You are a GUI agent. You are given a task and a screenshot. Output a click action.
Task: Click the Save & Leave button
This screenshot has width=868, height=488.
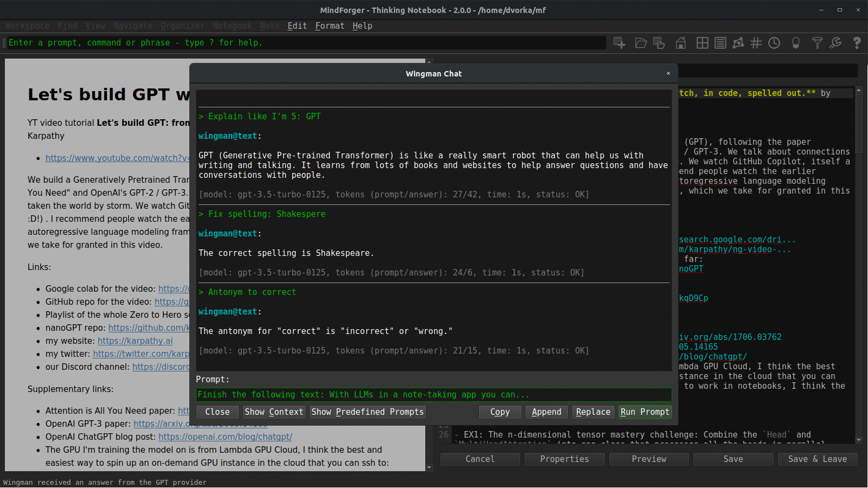(818, 459)
